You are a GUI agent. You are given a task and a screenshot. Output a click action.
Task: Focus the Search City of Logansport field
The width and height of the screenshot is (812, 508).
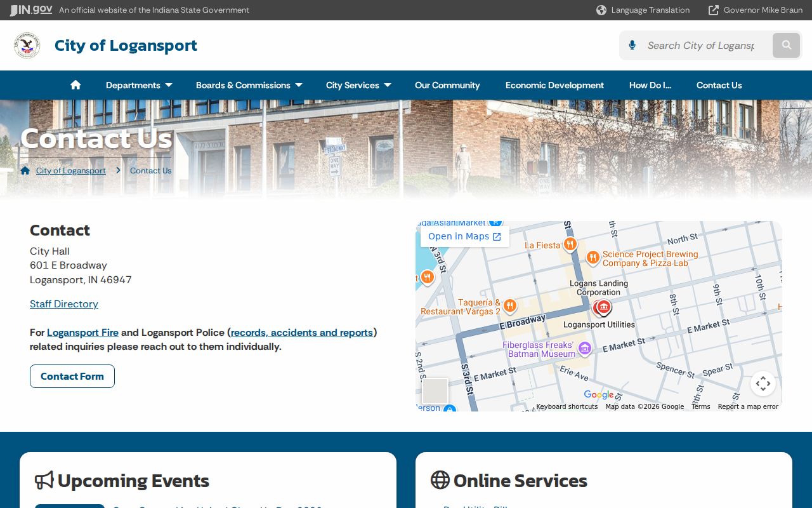pos(701,46)
